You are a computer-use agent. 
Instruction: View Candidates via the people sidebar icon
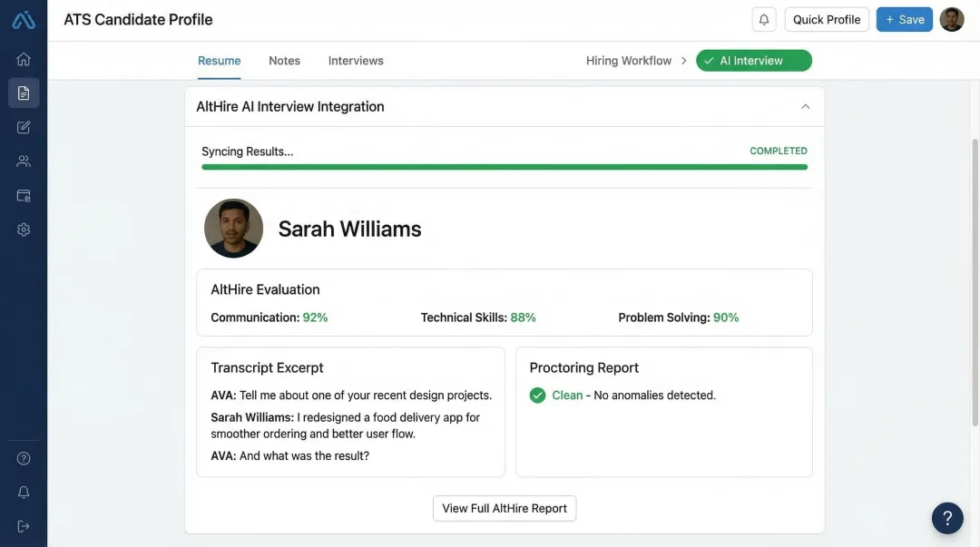pos(23,160)
